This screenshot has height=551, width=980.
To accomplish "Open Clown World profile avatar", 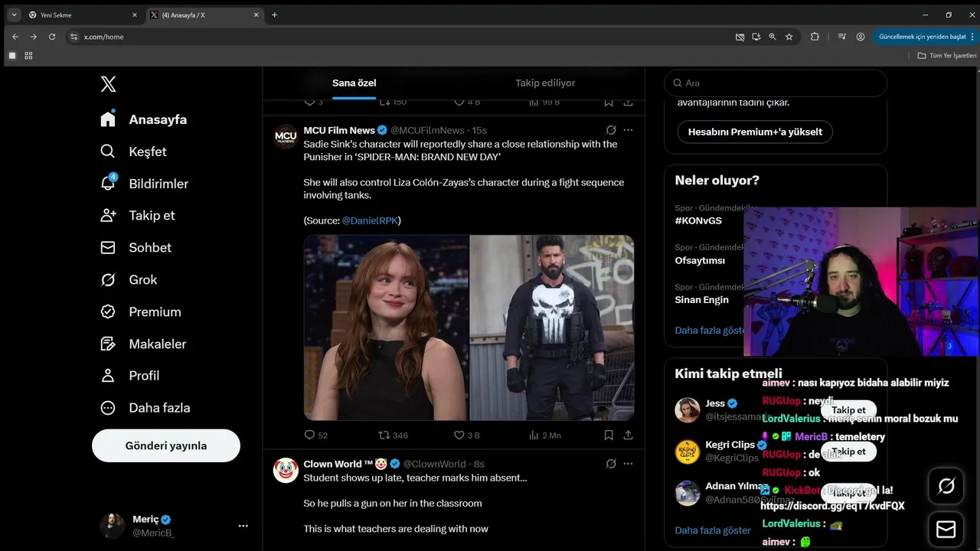I will [x=286, y=470].
